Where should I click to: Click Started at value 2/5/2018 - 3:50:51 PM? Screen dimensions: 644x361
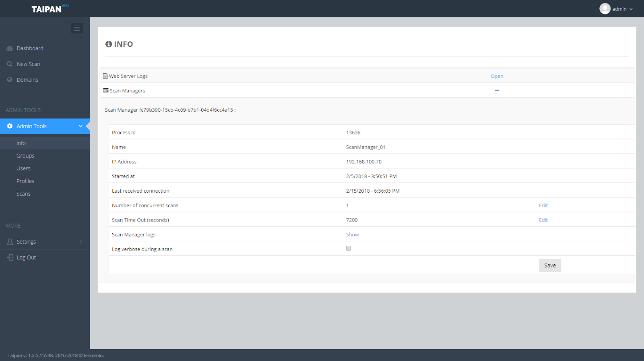click(x=372, y=176)
